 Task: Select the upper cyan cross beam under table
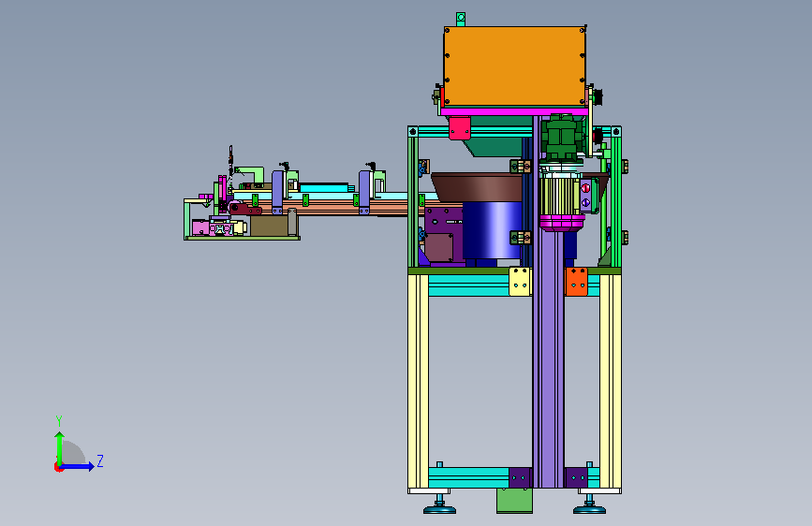click(x=468, y=285)
